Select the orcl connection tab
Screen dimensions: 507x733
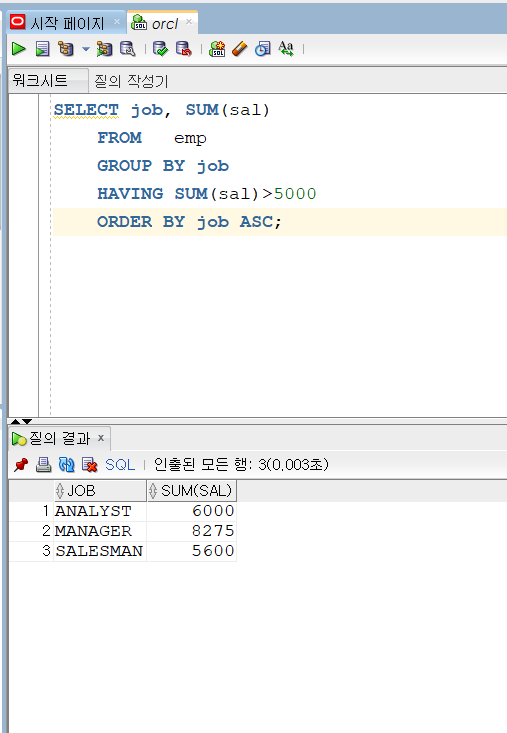click(164, 23)
